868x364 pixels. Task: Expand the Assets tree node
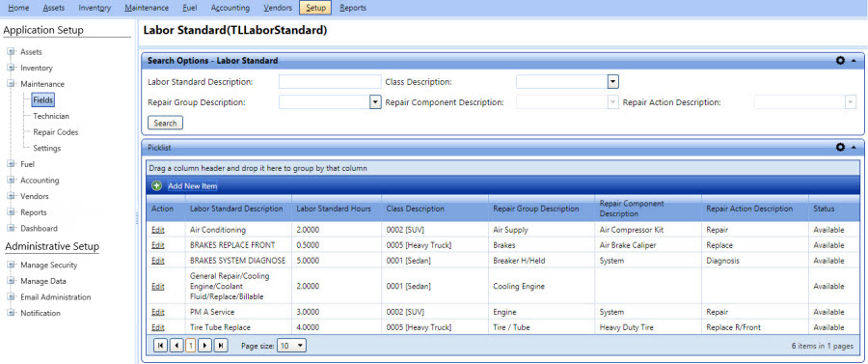pos(11,52)
